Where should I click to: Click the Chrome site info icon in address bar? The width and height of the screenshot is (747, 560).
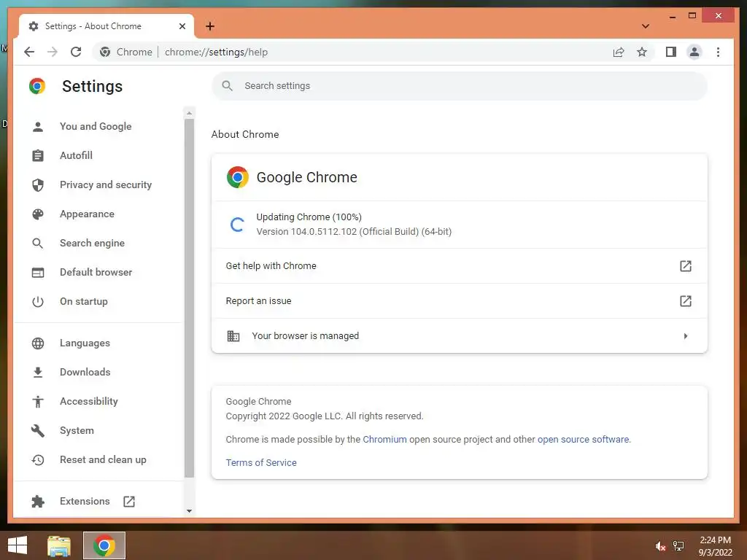coord(105,52)
